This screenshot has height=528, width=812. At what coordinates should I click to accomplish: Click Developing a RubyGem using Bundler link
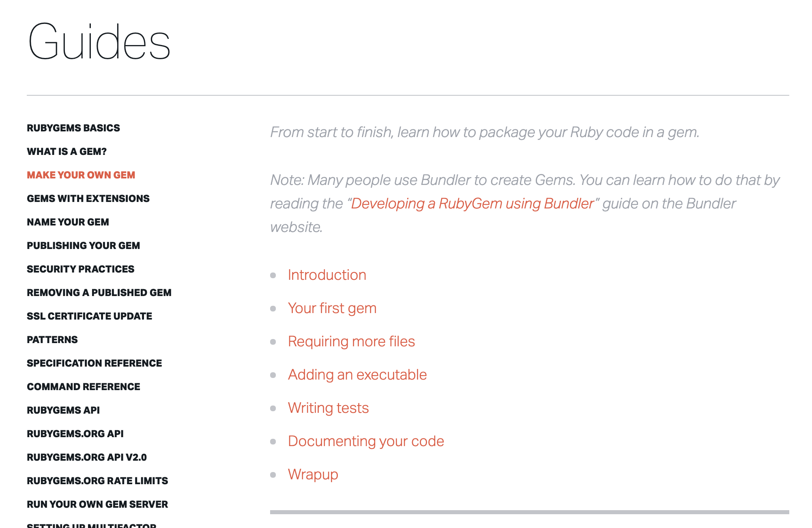pyautogui.click(x=472, y=204)
